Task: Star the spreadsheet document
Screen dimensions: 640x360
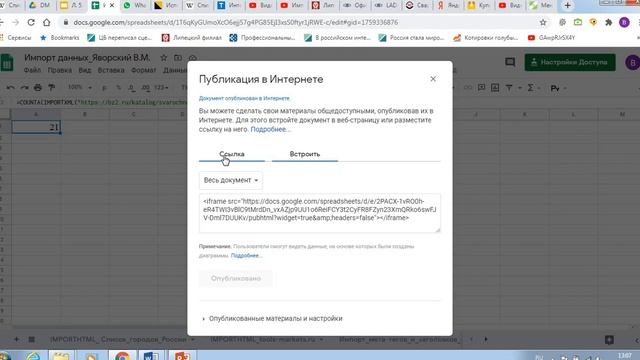Action: tap(164, 58)
